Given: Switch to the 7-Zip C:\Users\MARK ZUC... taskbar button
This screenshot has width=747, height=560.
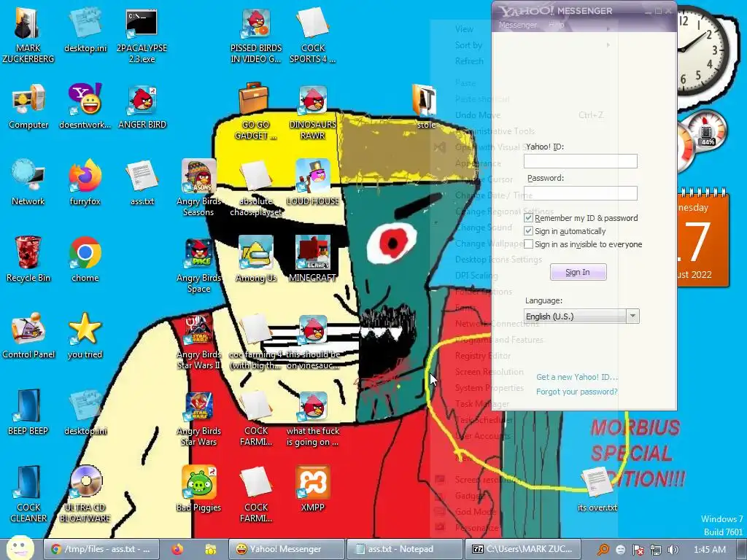Looking at the screenshot, I should coord(522,549).
